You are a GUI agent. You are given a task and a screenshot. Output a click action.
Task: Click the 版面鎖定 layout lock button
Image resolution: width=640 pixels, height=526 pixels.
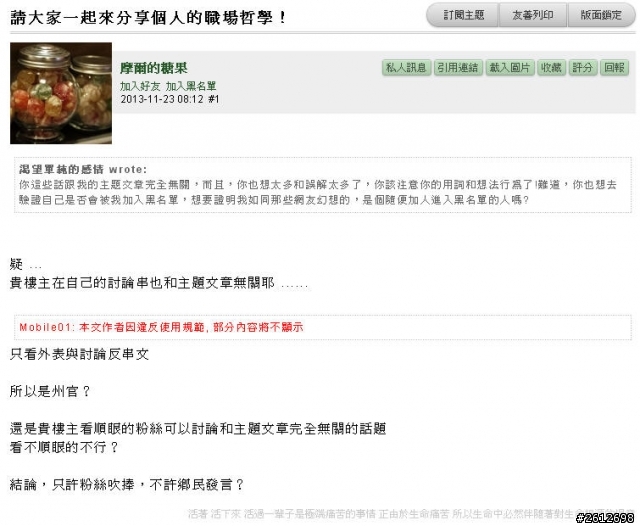pyautogui.click(x=601, y=16)
